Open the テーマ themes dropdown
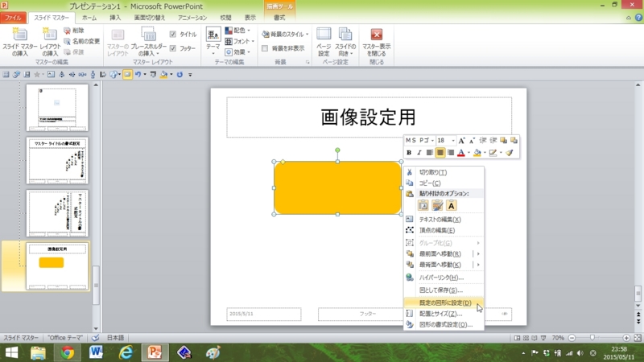 (x=213, y=42)
